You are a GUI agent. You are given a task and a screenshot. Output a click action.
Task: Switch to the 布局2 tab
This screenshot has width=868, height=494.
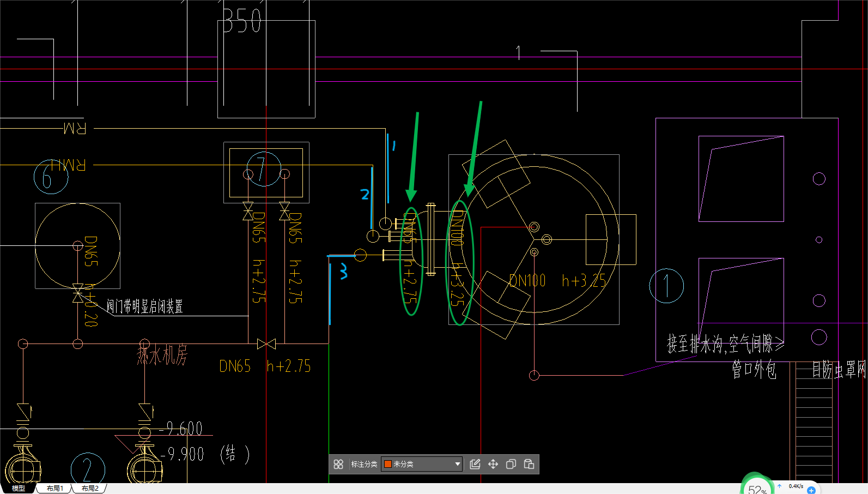pos(90,488)
